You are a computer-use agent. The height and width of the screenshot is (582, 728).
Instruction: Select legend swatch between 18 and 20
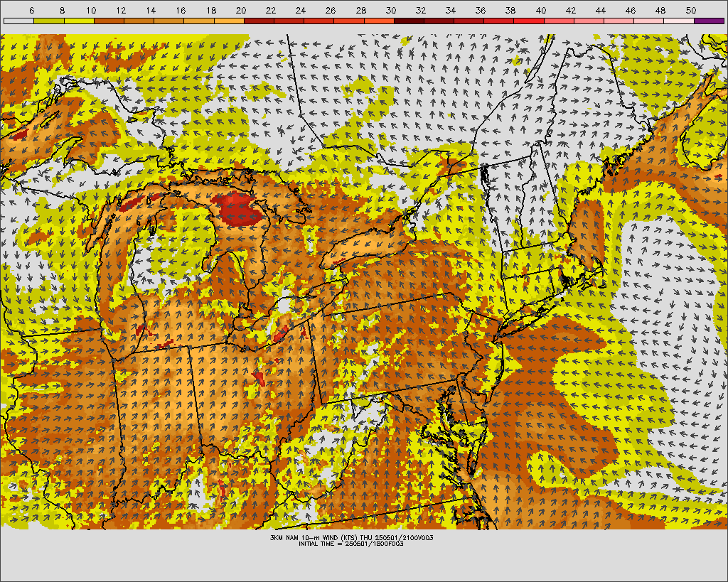pos(229,21)
